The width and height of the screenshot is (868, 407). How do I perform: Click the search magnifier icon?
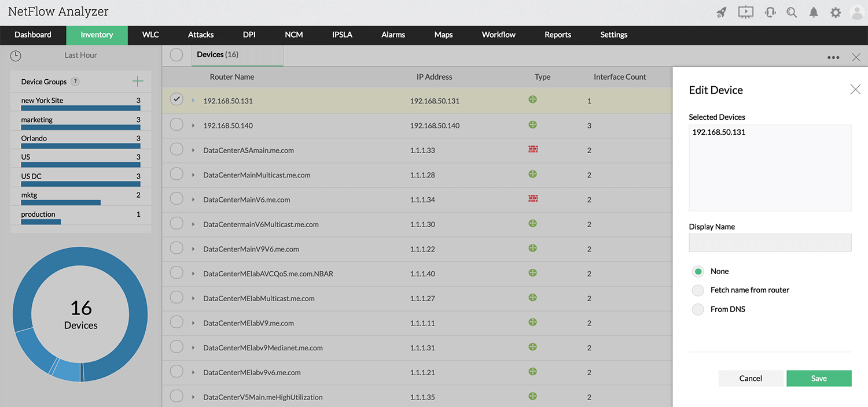792,12
